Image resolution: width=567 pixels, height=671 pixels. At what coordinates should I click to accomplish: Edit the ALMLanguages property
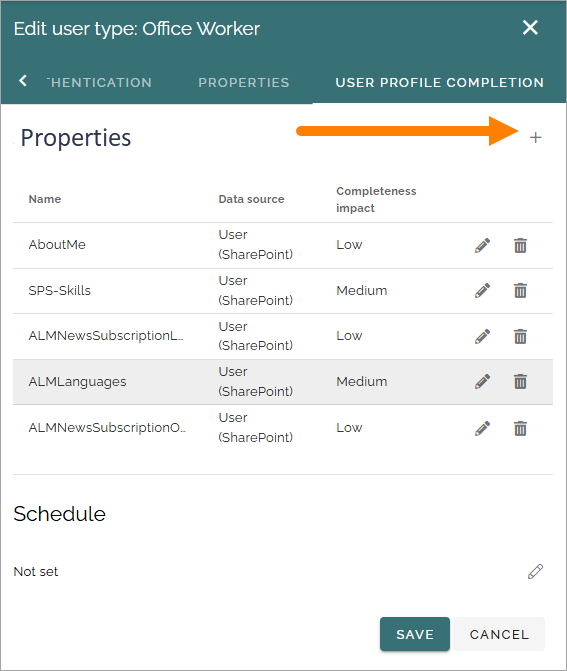coord(482,381)
